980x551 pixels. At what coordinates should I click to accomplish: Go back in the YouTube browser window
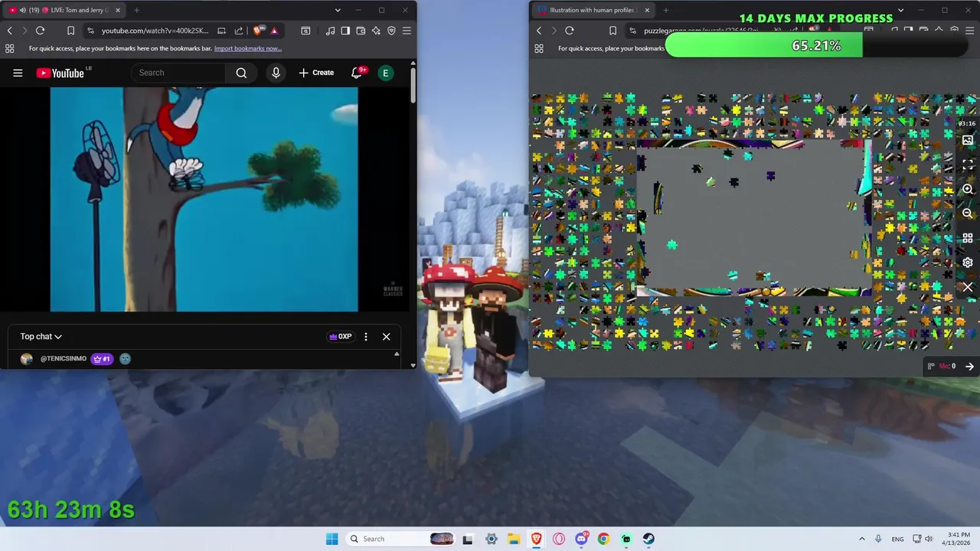pos(9,31)
